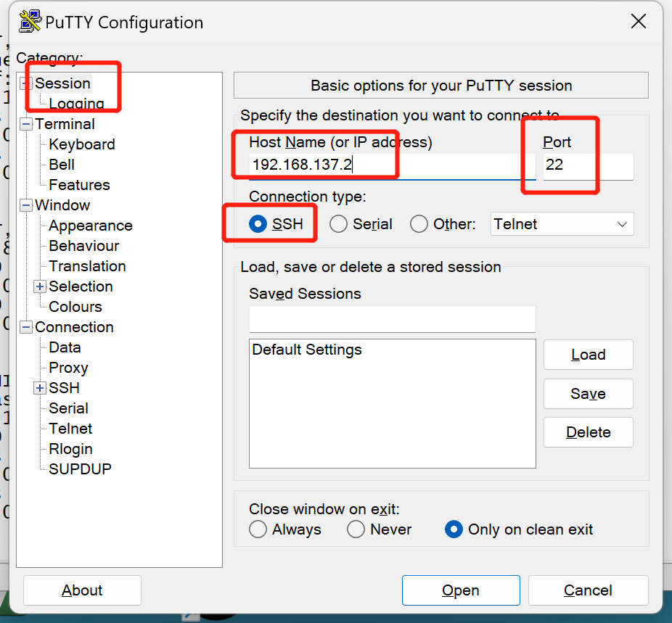Viewport: 672px width, 623px height.
Task: Click the PuTTY icon in title bar
Action: 30,22
